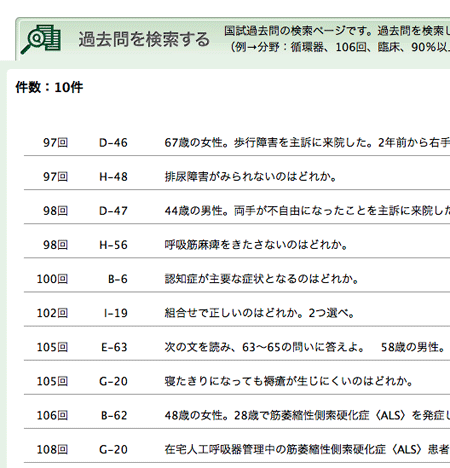Click question number B-6
Screen dimensions: 450x468
(x=118, y=279)
